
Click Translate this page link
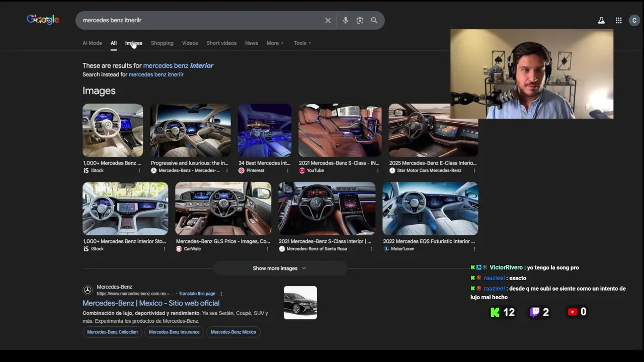pos(197,294)
